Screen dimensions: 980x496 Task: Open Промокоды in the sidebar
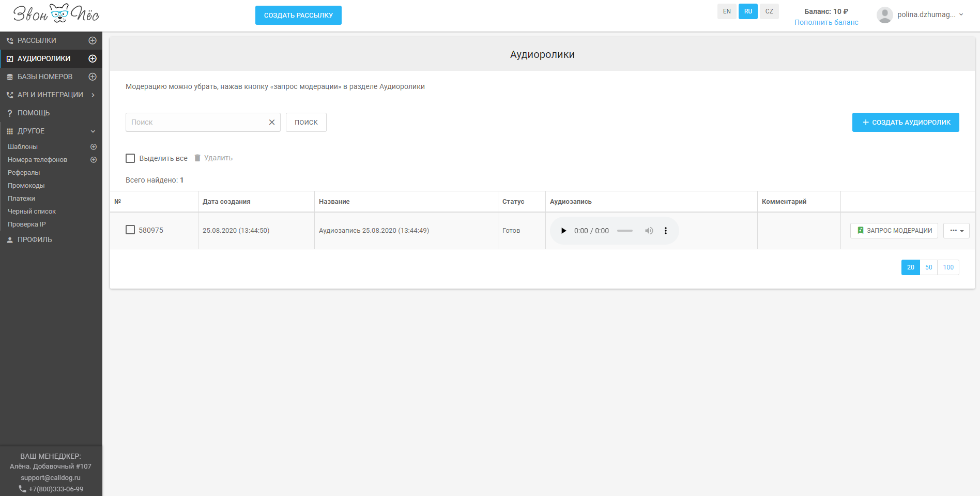pyautogui.click(x=26, y=186)
